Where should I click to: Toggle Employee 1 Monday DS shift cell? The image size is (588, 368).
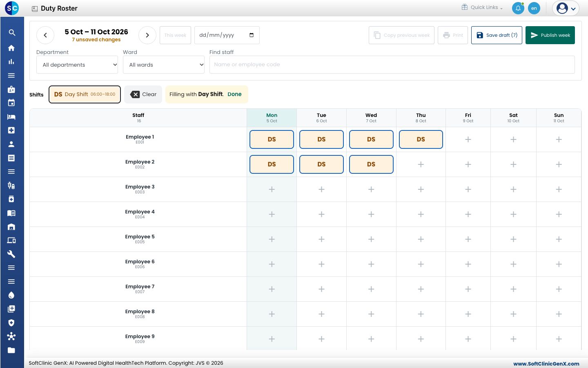tap(272, 139)
